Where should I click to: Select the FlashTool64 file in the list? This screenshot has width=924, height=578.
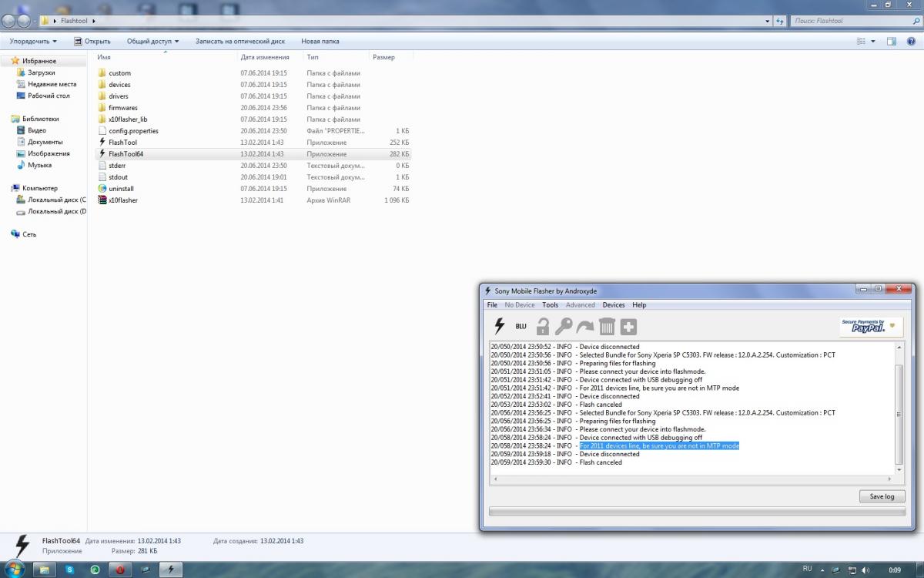click(253, 154)
